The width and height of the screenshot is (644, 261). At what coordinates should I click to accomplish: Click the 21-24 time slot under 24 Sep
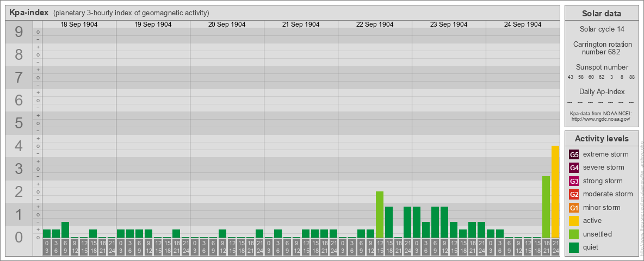click(x=555, y=246)
